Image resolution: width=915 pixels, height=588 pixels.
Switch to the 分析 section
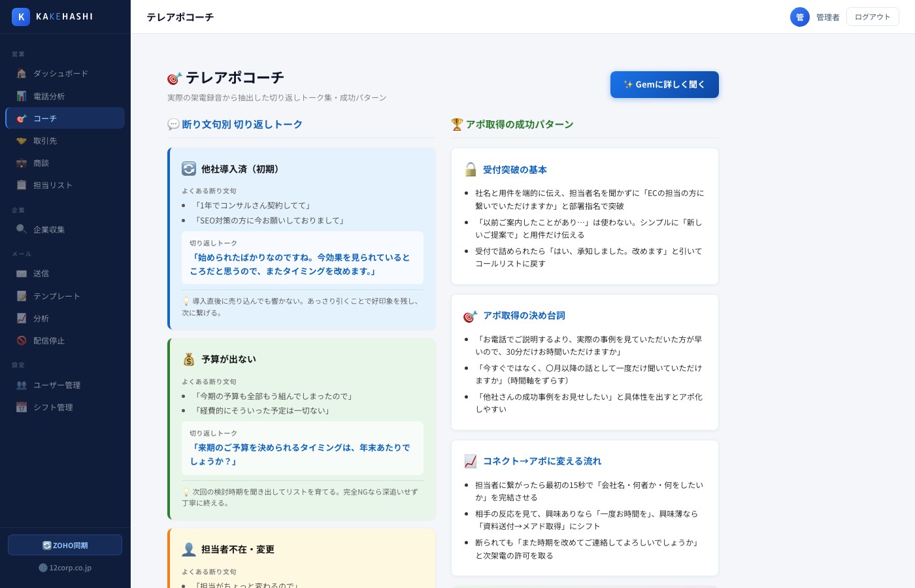[x=22, y=318]
